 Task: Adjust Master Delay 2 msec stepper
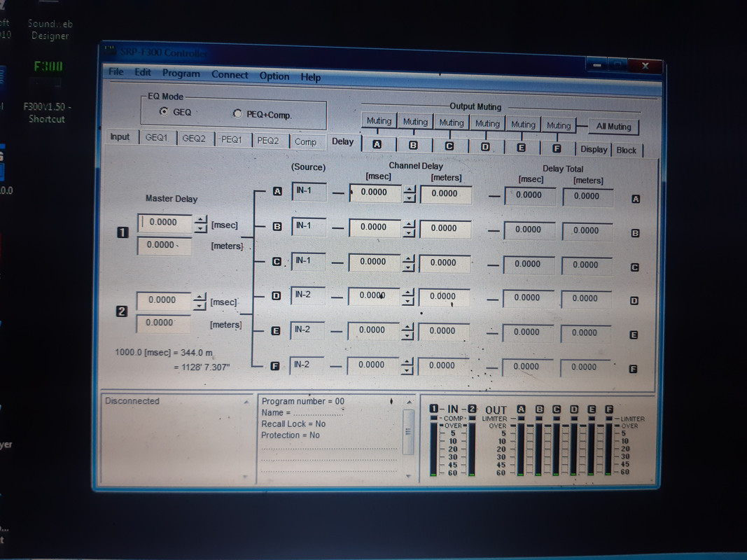point(200,302)
